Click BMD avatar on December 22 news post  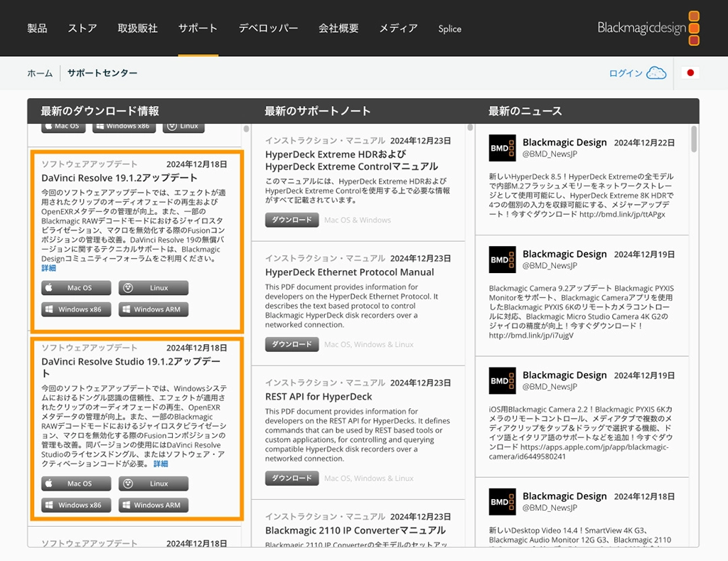point(503,148)
